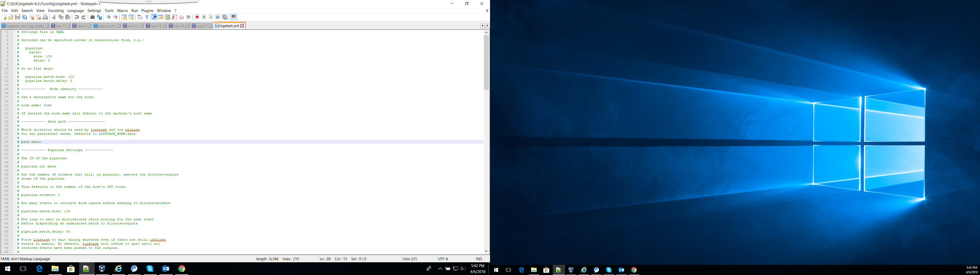The height and width of the screenshot is (275, 980).
Task: Toggle Word Wrap in the toolbar
Action: (x=140, y=17)
